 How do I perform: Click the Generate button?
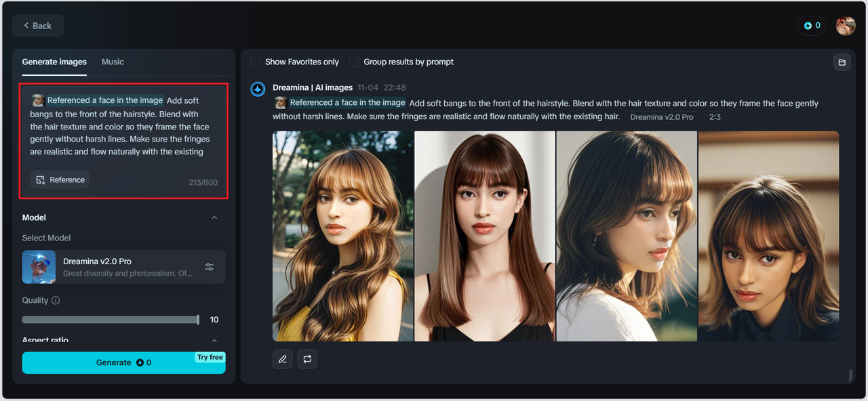[123, 362]
